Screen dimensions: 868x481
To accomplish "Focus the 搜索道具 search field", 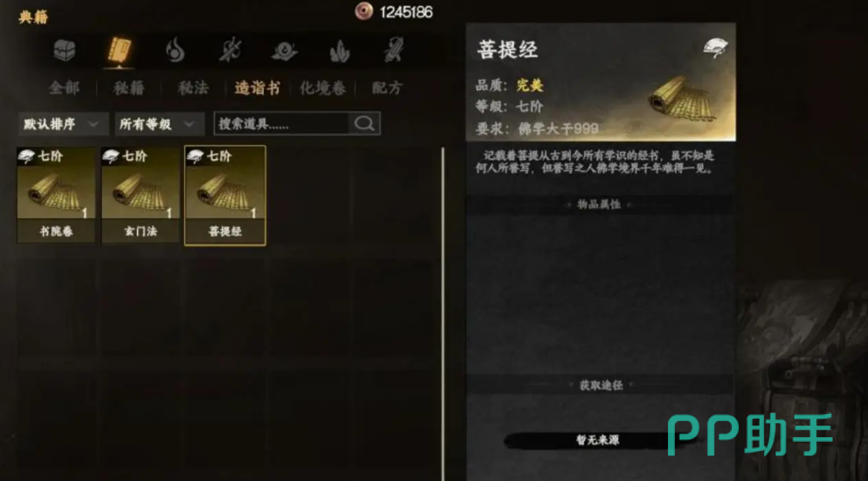I will (282, 124).
